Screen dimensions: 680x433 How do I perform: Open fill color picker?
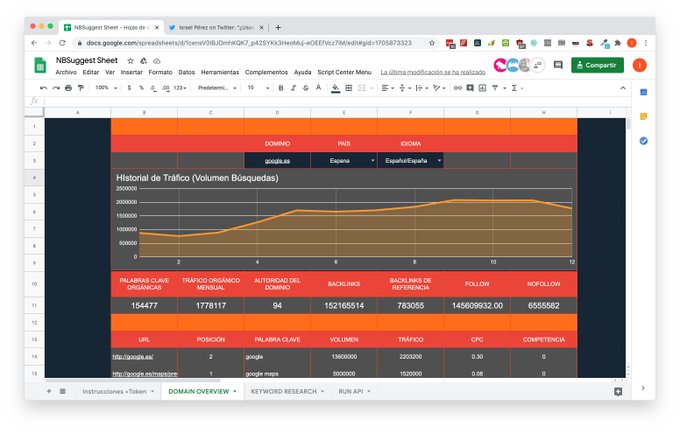coord(335,89)
